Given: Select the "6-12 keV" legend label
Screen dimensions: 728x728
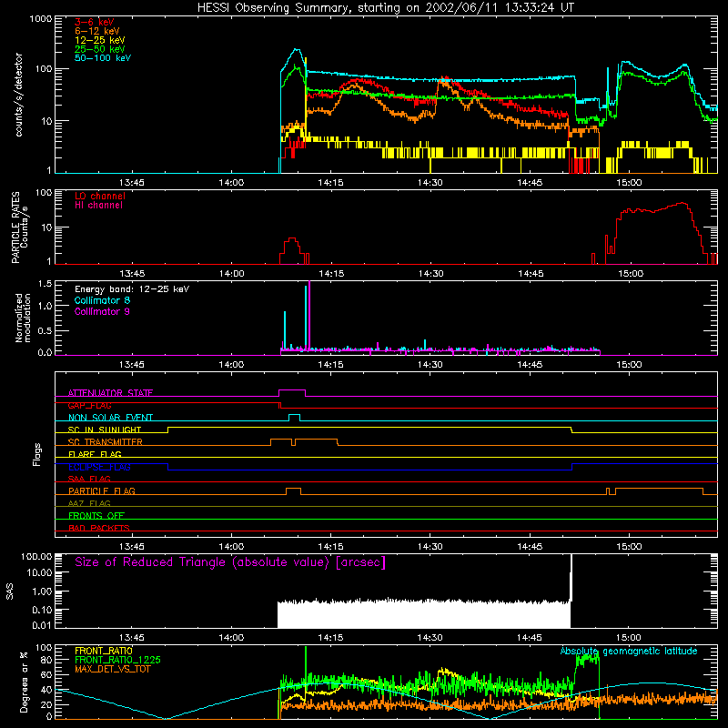Looking at the screenshot, I should 97,31.
